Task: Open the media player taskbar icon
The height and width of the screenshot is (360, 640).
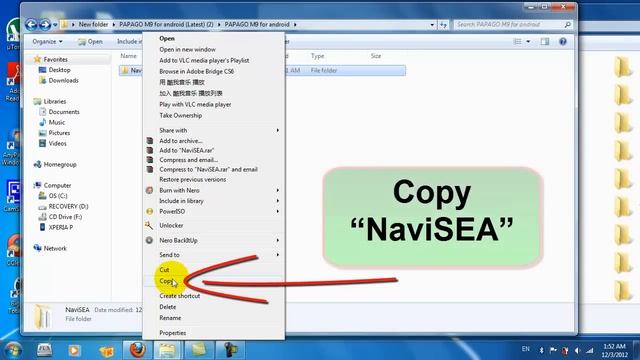Action: tap(74, 350)
